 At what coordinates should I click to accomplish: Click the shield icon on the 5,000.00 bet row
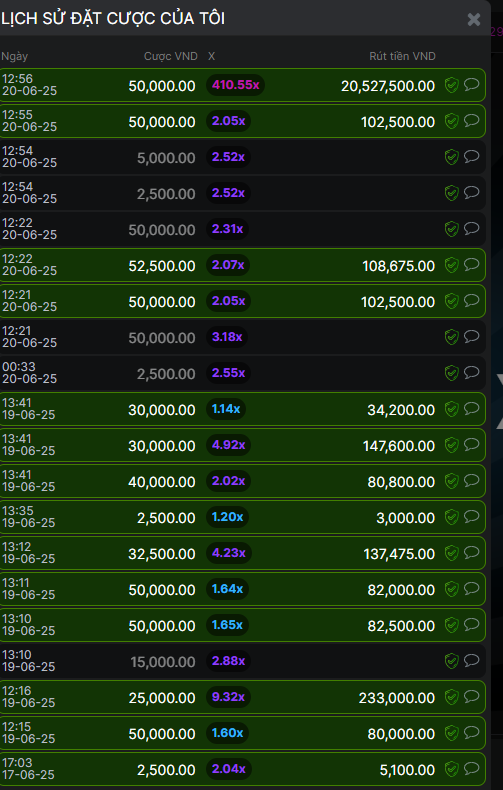[452, 157]
